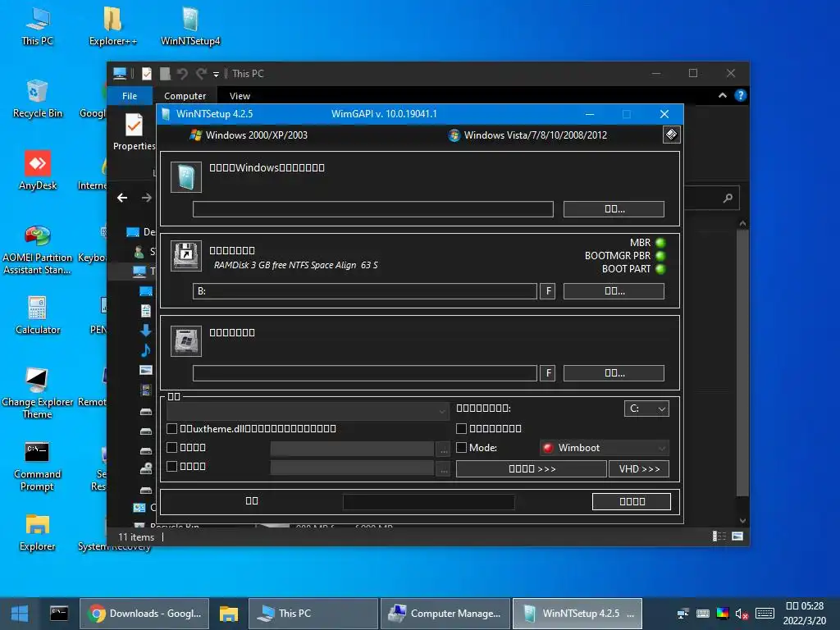This screenshot has width=840, height=630.
Task: Open help icon in This PC window
Action: [x=741, y=95]
